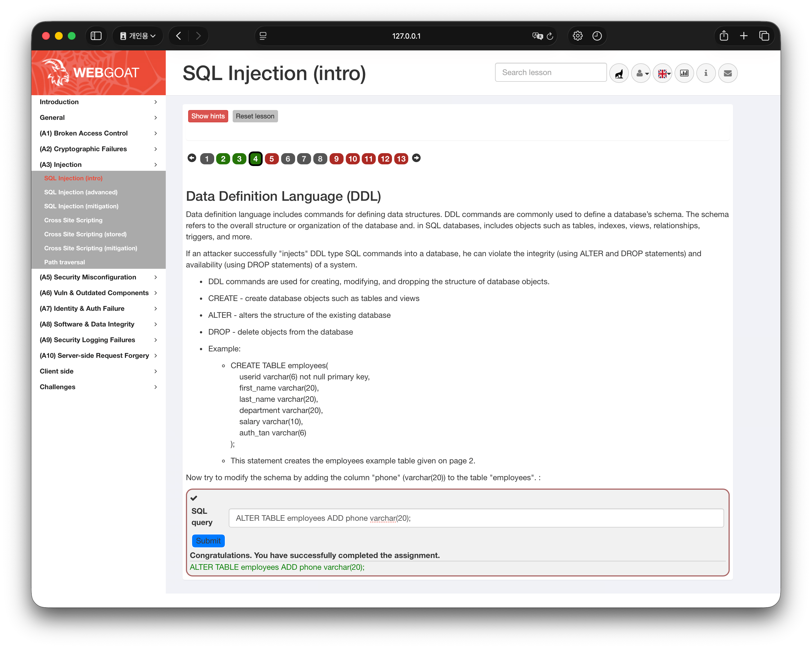
Task: Click the Show hints button
Action: [x=208, y=116]
